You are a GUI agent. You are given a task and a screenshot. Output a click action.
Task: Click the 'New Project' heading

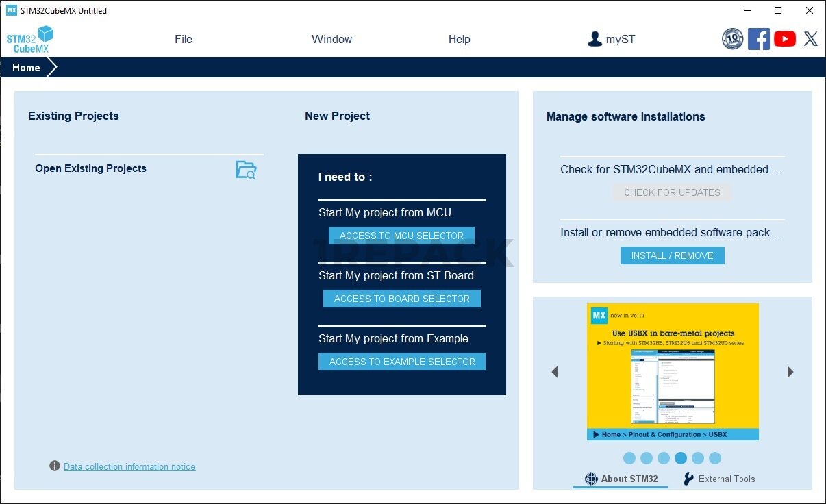pos(337,116)
